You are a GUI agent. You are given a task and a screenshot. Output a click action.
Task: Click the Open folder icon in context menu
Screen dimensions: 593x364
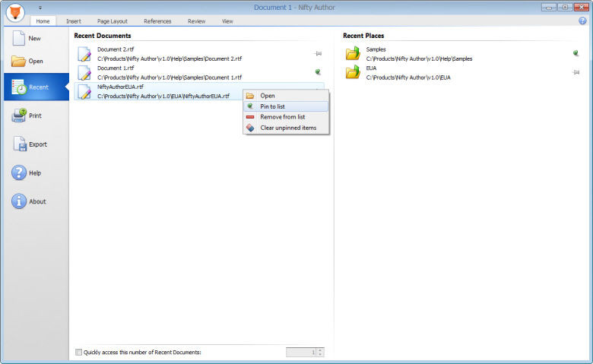(250, 96)
